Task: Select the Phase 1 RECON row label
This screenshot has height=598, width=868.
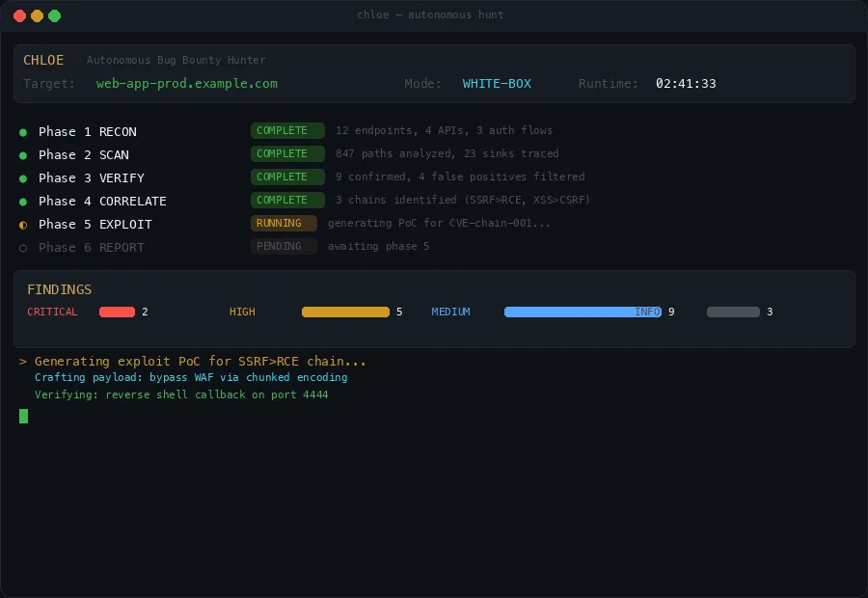Action: point(87,131)
